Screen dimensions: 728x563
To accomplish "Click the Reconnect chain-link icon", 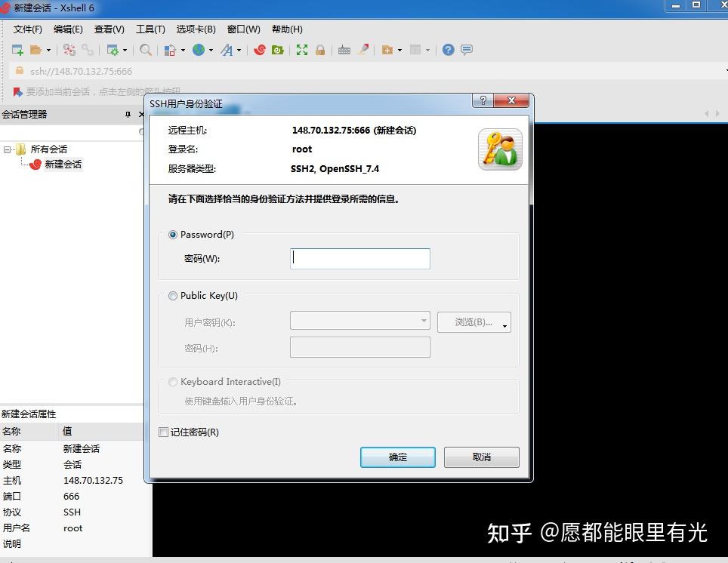I will (88, 50).
